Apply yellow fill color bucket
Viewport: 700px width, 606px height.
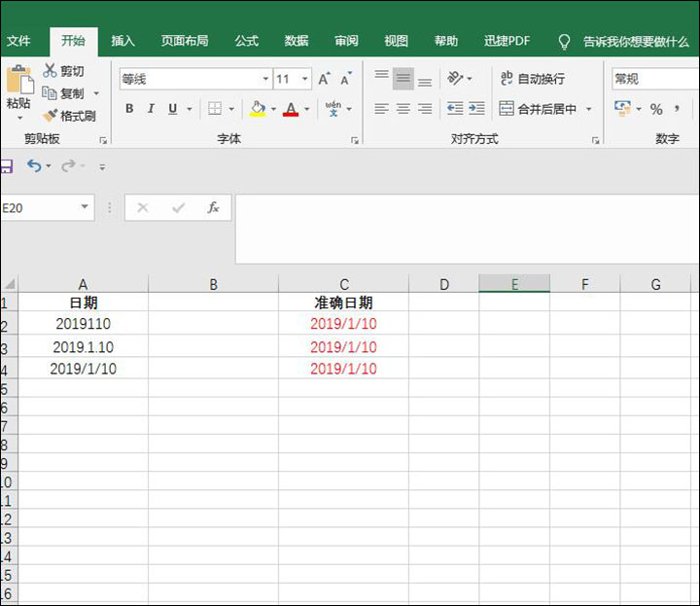258,109
